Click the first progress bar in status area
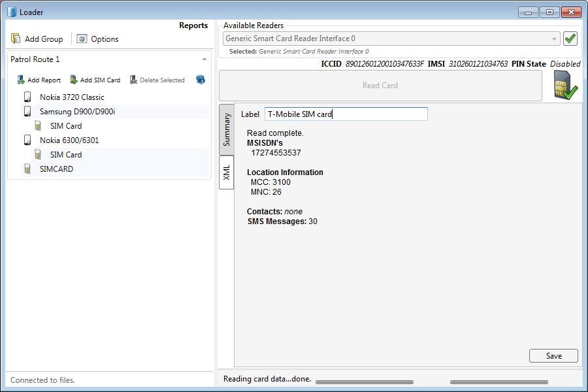This screenshot has width=588, height=392. pos(365,382)
